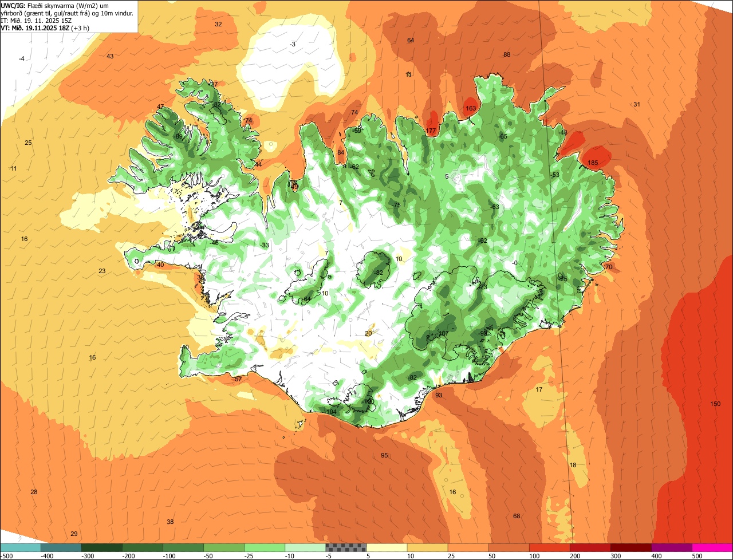Click the pale yellow swatch between 5 and 10

click(386, 547)
